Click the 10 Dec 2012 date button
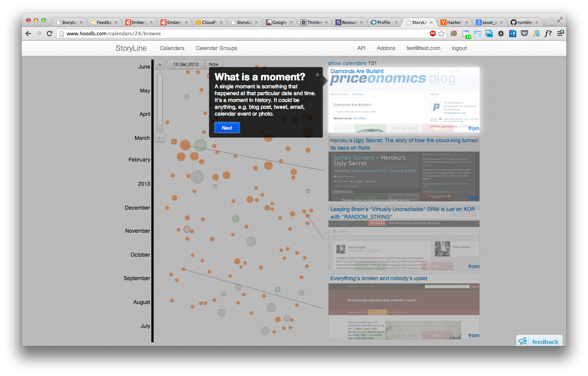588x376 pixels. [186, 64]
